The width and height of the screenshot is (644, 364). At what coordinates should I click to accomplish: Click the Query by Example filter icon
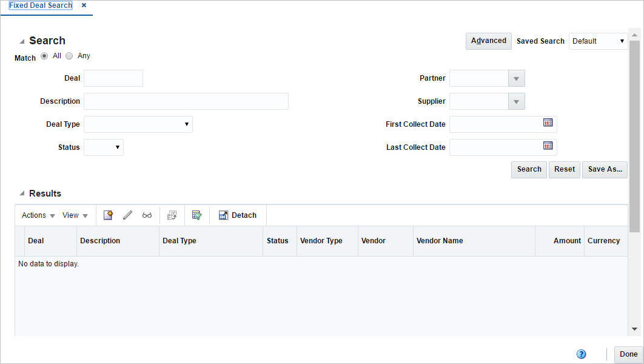[x=196, y=215]
